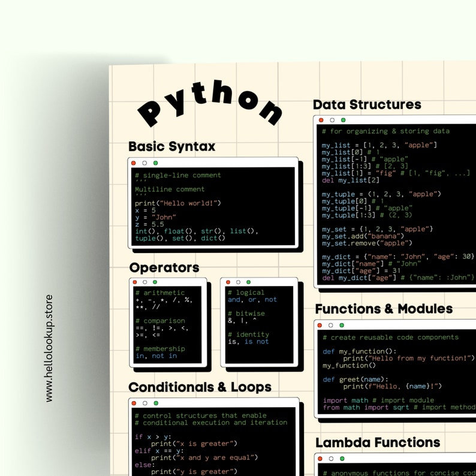Viewport: 476px width, 476px height.
Task: Click the 'from math import sqrt' line
Action: [x=366, y=408]
